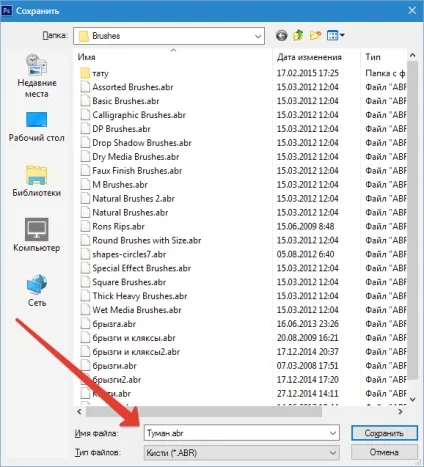Open Недавние места in sidebar

click(x=37, y=76)
